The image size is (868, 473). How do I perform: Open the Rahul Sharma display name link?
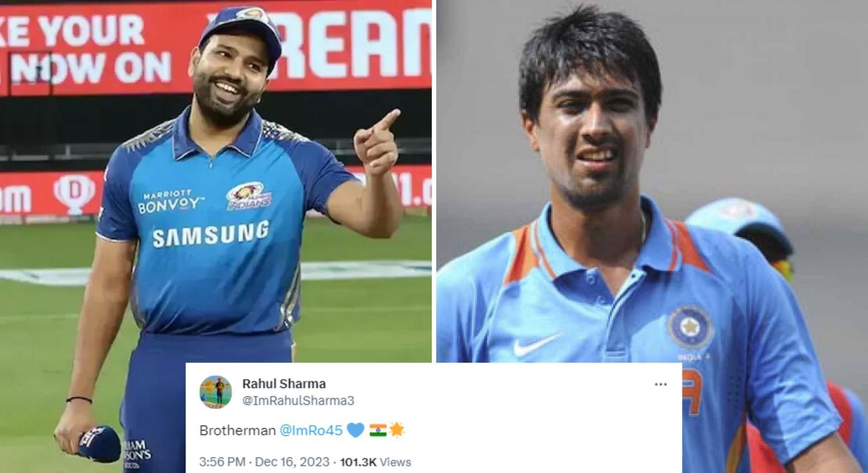[284, 384]
